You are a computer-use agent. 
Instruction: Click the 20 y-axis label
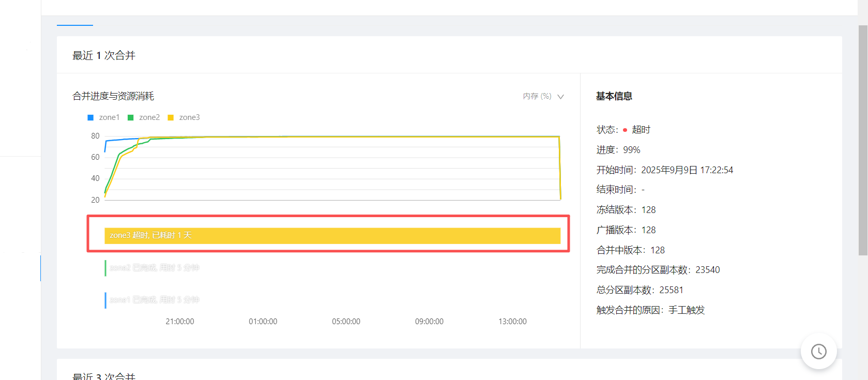pyautogui.click(x=95, y=200)
